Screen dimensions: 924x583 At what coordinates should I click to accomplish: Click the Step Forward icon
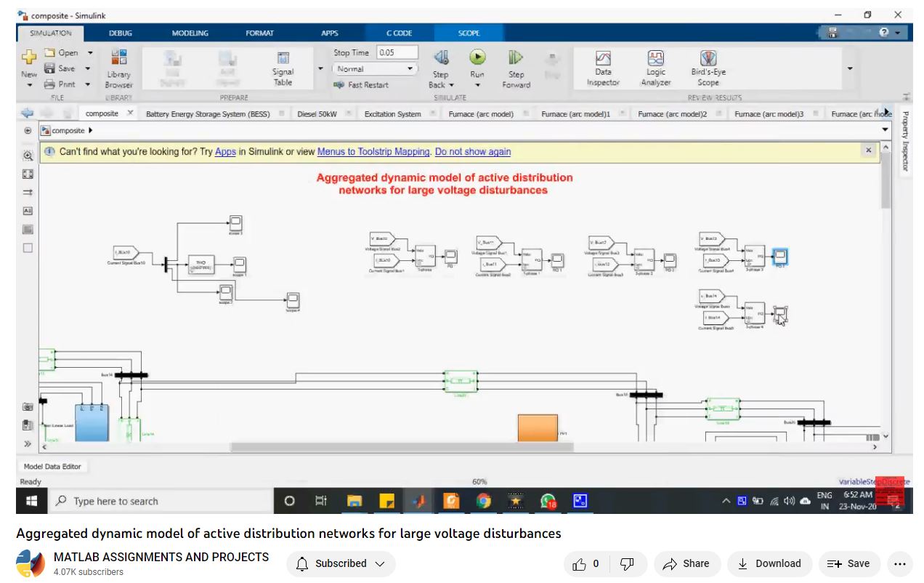click(516, 58)
